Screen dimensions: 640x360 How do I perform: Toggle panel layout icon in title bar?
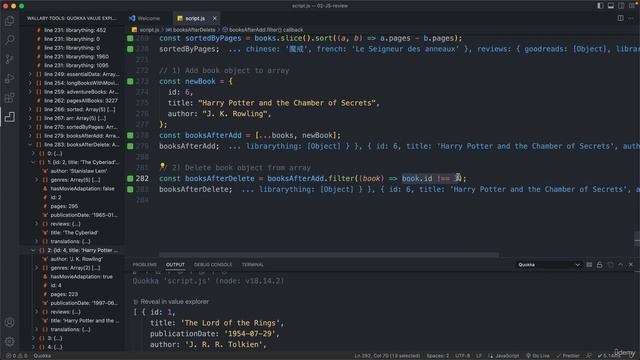point(611,6)
